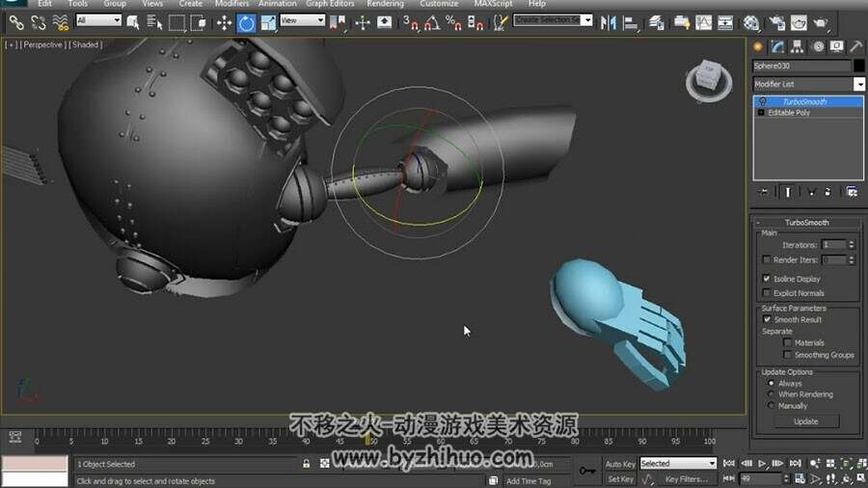Open the MAXScript menu
Screen dimensions: 868x488
pos(493,4)
